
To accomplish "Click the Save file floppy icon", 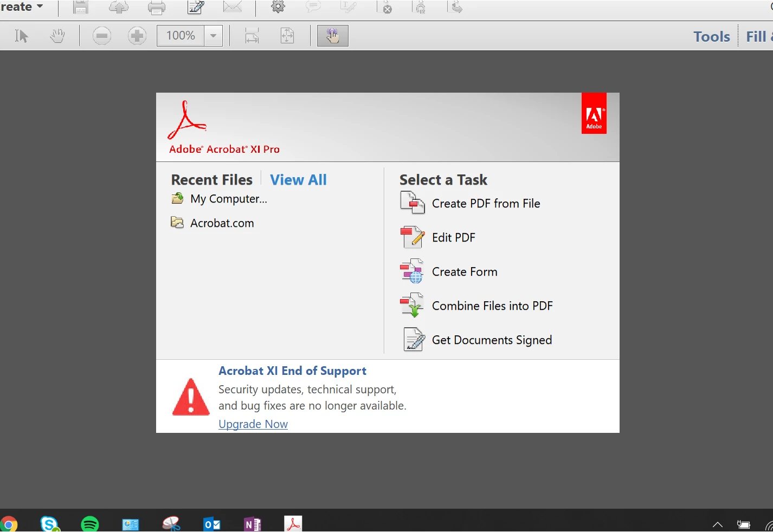I will point(81,7).
